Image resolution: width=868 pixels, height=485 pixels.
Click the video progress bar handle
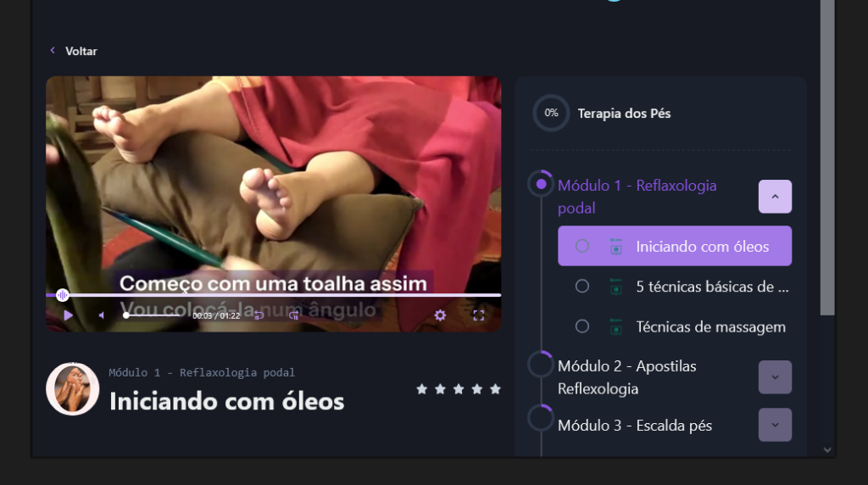click(x=63, y=295)
